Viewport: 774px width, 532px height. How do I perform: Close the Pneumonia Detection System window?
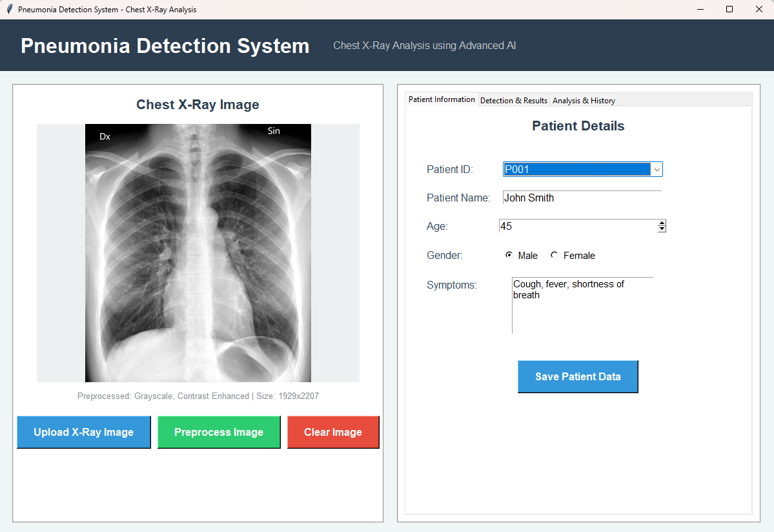759,10
